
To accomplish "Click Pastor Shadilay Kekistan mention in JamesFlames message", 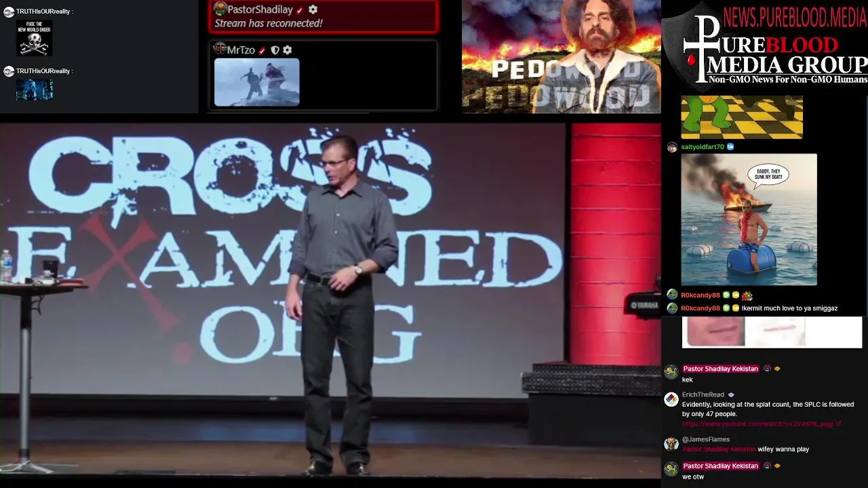I will pyautogui.click(x=719, y=449).
